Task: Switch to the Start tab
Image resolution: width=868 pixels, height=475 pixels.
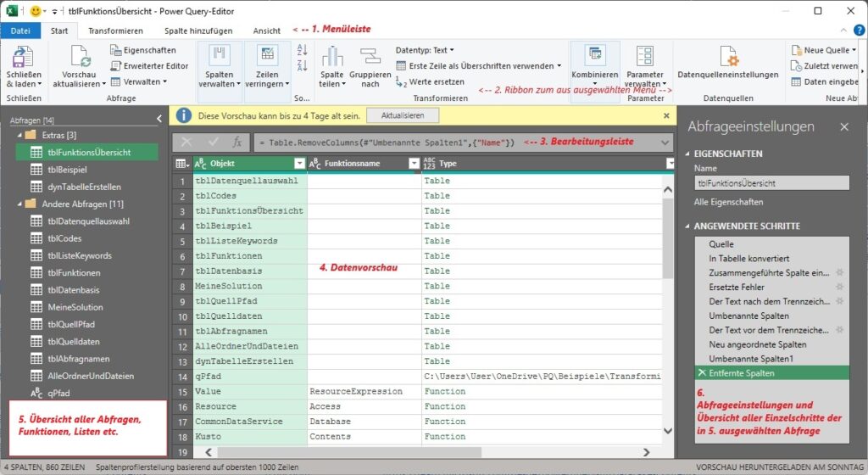Action: pyautogui.click(x=59, y=31)
